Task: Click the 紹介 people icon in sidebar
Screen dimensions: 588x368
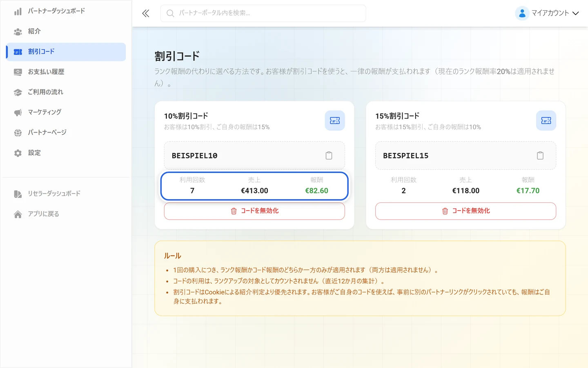Action: point(18,31)
